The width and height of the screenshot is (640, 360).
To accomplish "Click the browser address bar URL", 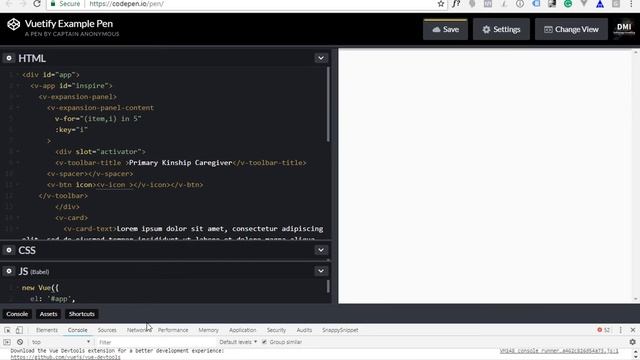I will [x=126, y=4].
